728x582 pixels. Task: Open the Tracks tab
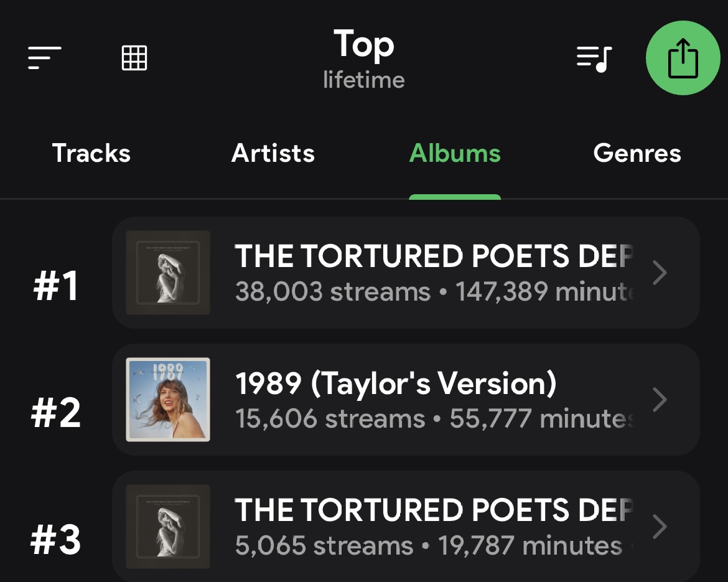coord(91,153)
